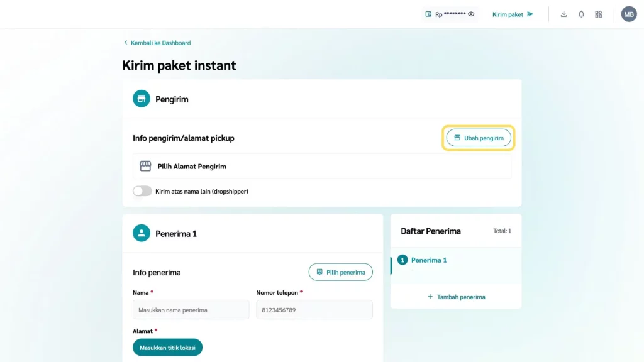The image size is (644, 362).
Task: Click the storefront icon beside Pilih Alamat Pengirim
Action: click(x=145, y=167)
